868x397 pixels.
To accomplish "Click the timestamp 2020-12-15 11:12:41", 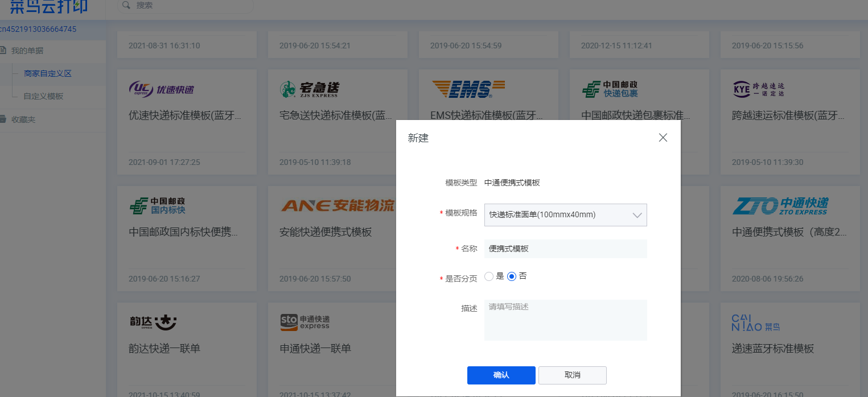I will click(617, 46).
